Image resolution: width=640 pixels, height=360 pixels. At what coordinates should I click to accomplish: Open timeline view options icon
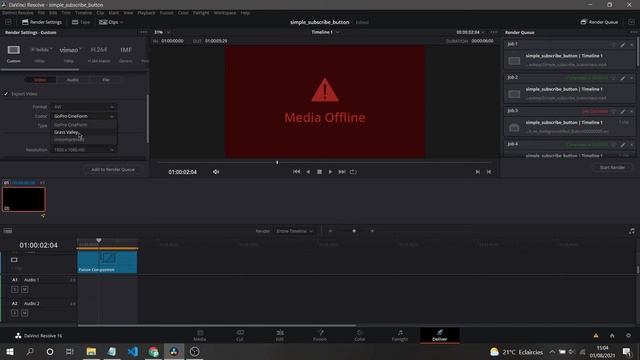8,231
